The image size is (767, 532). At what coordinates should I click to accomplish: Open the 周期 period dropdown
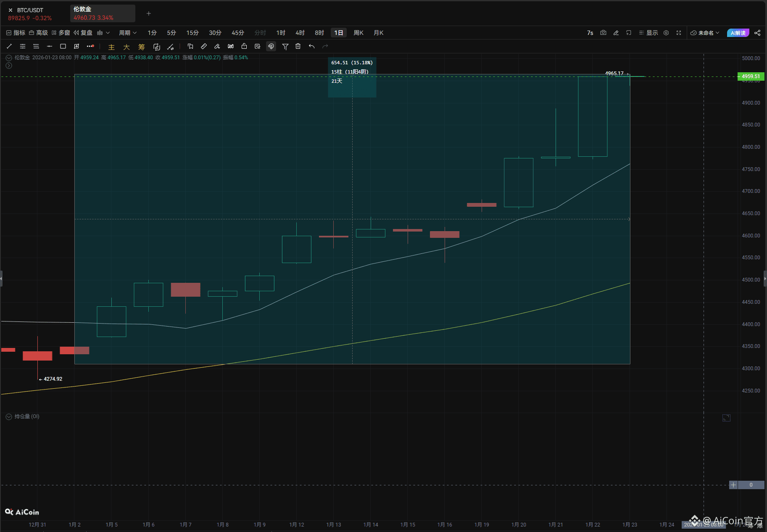127,33
